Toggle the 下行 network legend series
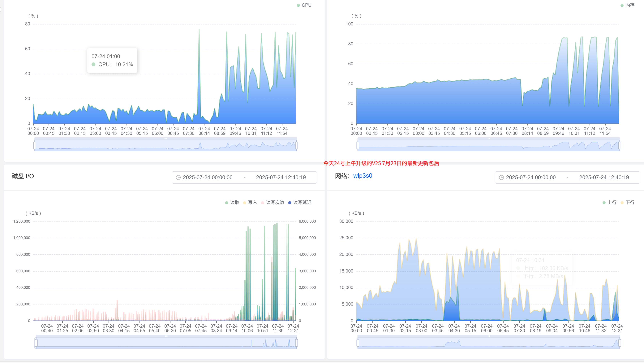Image resolution: width=644 pixels, height=363 pixels. point(628,202)
